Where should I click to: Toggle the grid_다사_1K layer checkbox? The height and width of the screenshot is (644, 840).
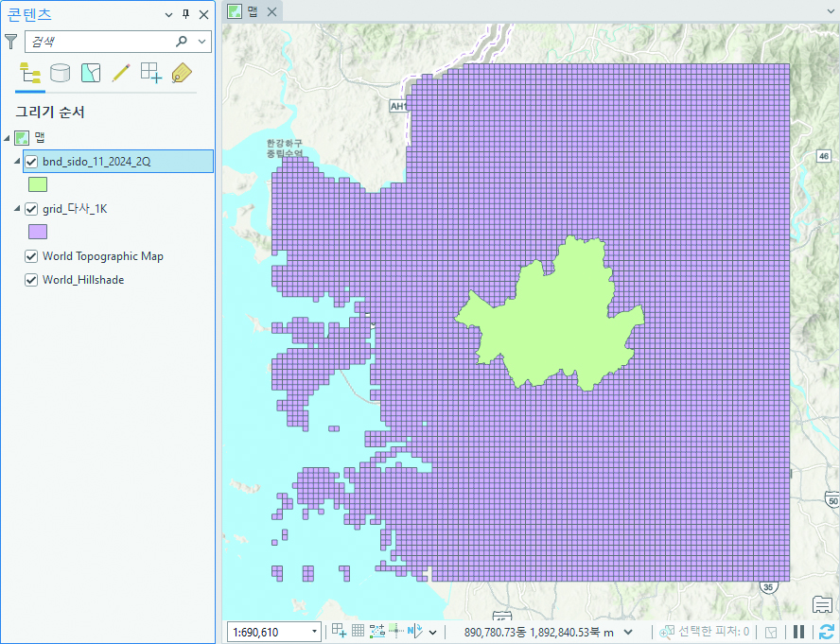point(32,209)
